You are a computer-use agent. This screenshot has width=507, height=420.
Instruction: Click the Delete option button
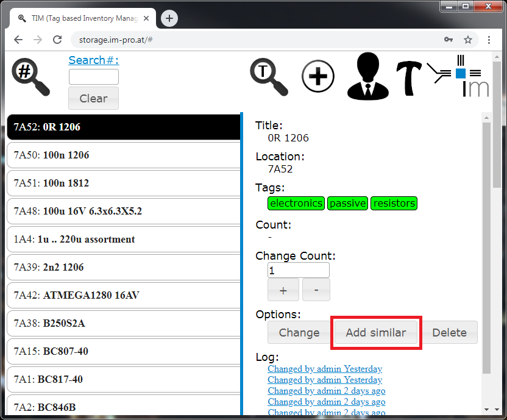tap(450, 332)
